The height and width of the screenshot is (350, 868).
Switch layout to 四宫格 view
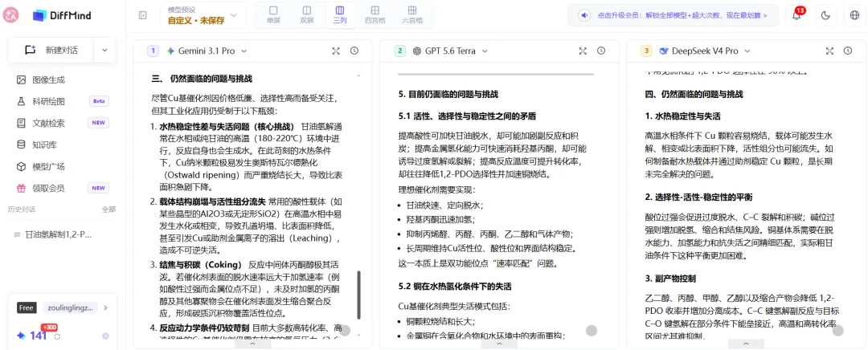point(375,15)
